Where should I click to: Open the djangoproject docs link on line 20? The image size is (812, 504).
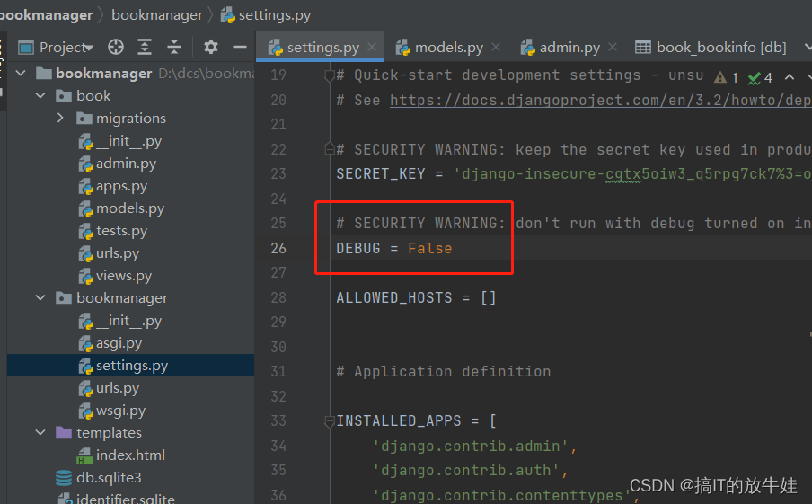tap(600, 100)
